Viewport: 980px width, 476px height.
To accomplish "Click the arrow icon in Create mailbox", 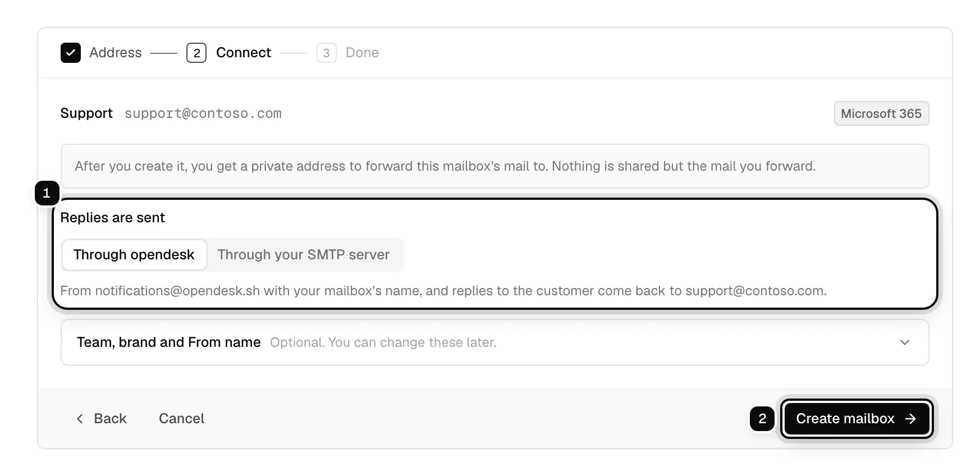I will [910, 419].
